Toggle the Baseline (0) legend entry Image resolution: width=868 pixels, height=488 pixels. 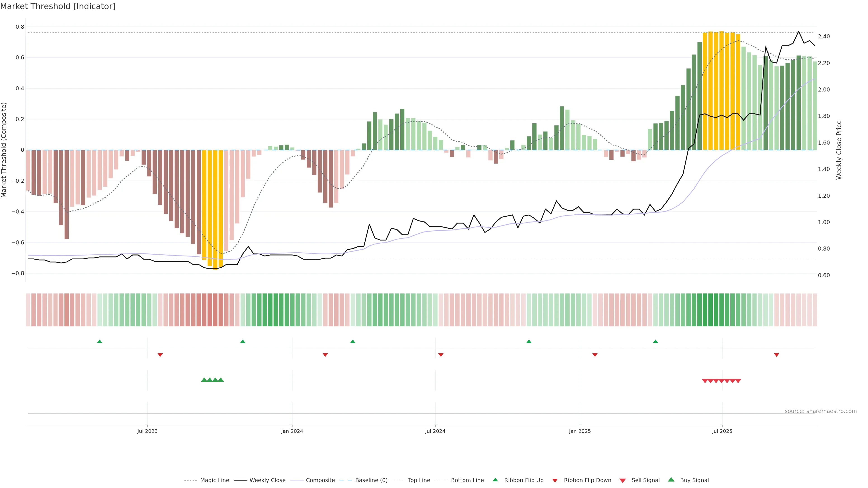[x=371, y=480]
